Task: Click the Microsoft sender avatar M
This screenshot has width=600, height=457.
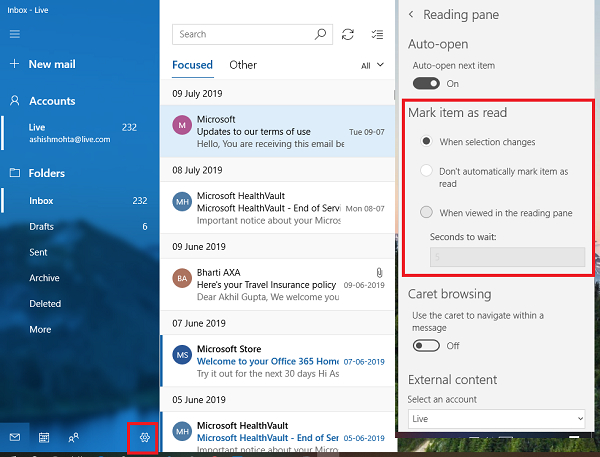Action: [x=182, y=125]
